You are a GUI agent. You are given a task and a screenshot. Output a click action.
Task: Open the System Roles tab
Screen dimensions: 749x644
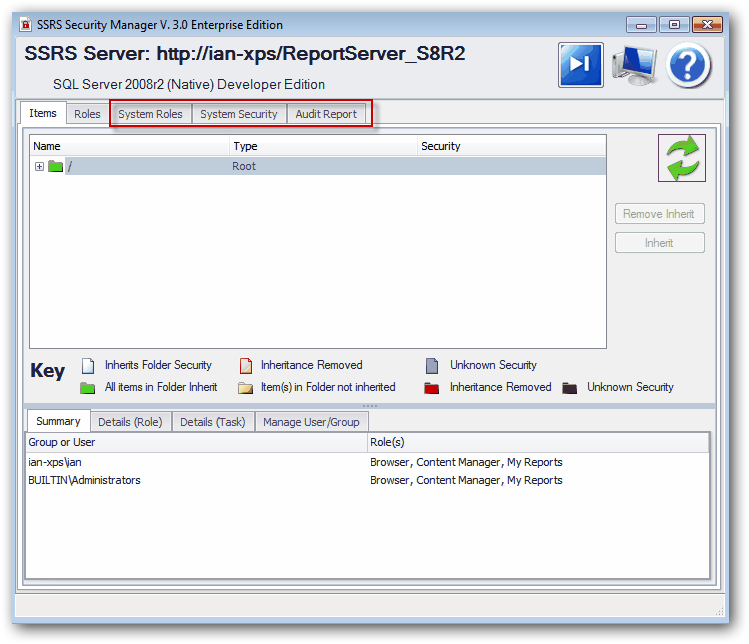150,114
